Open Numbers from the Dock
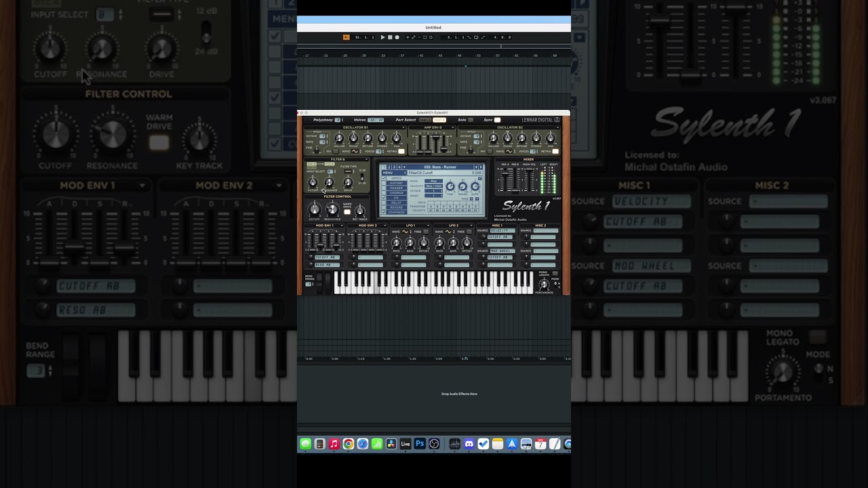The width and height of the screenshot is (868, 488). (x=377, y=444)
